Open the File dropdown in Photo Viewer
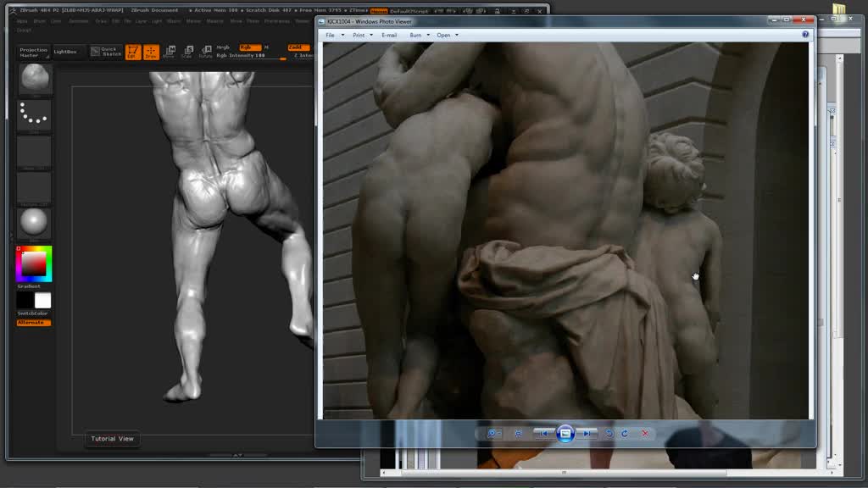The image size is (868, 488). pos(330,35)
